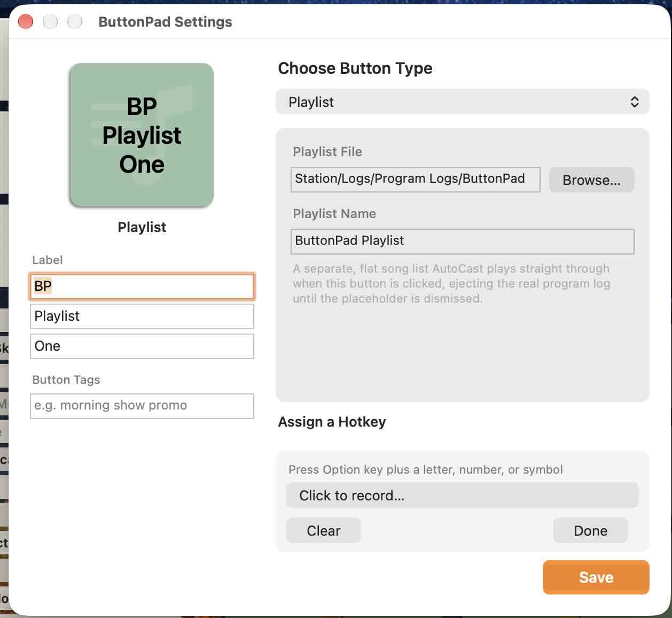This screenshot has height=618, width=672.
Task: Click the ButtonPad Settings window title
Action: click(165, 22)
